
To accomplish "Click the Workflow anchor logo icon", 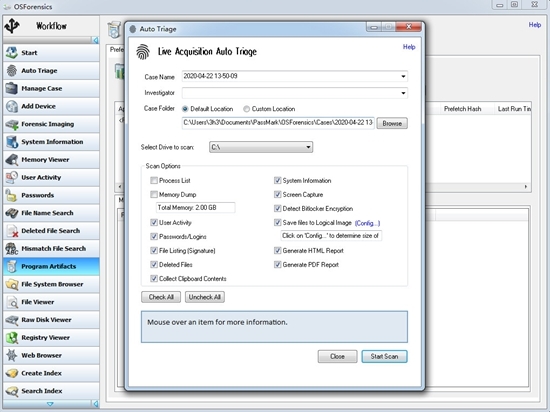I will pyautogui.click(x=12, y=26).
